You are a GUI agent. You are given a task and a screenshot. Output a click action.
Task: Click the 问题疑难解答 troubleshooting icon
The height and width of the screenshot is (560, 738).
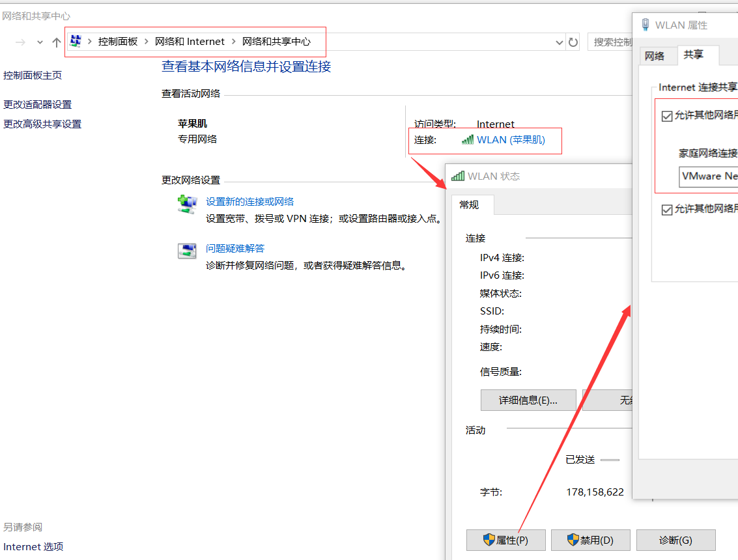click(188, 249)
